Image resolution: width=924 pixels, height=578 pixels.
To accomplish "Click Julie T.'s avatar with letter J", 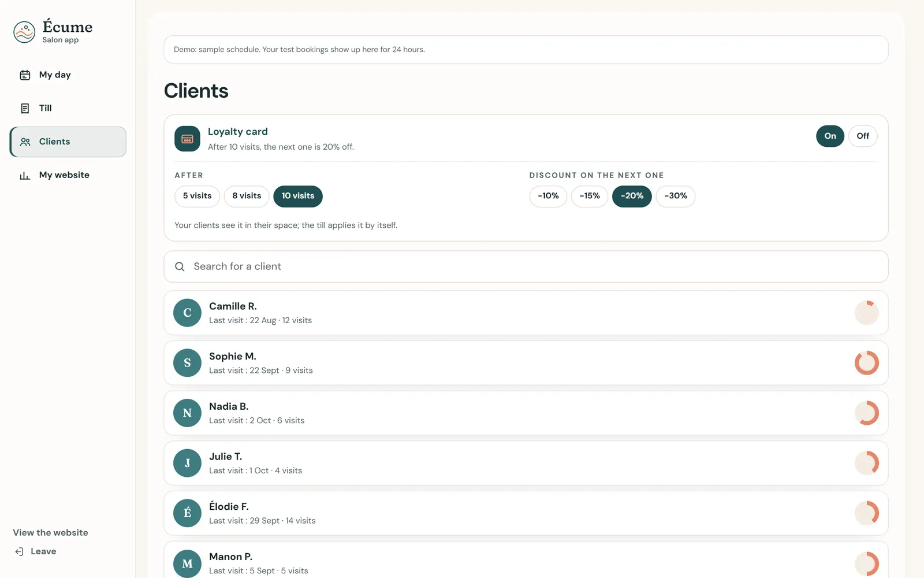I will (x=187, y=463).
